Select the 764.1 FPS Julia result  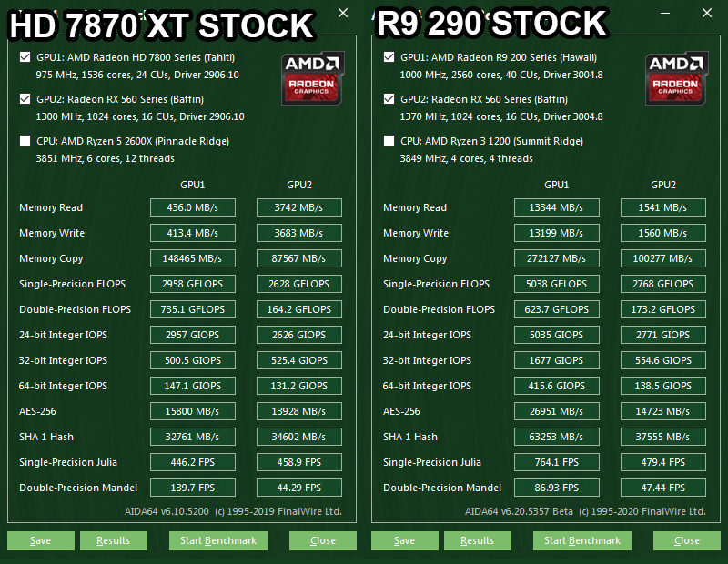[x=557, y=462]
